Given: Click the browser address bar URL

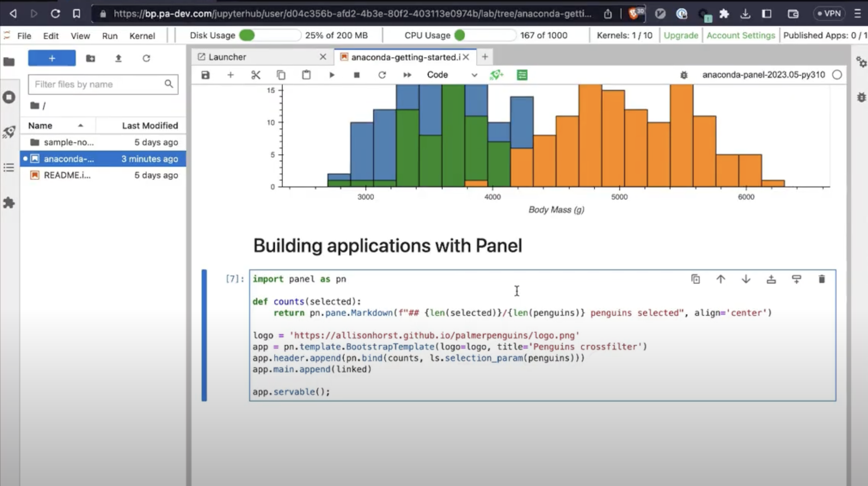Looking at the screenshot, I should (352, 14).
